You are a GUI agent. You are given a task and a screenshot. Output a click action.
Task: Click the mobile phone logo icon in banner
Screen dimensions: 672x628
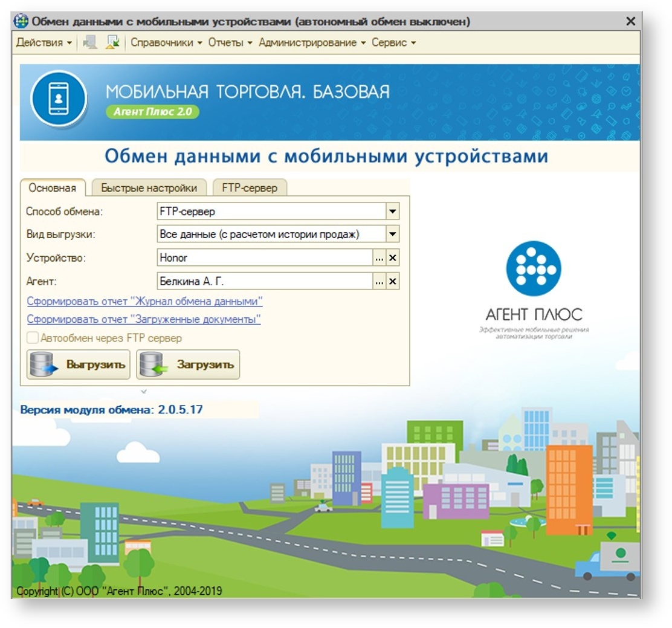click(x=59, y=99)
